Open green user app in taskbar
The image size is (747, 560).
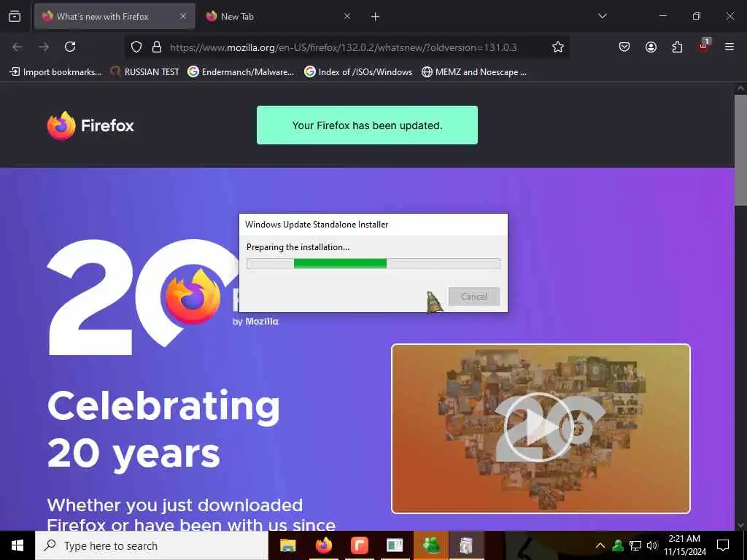point(431,545)
